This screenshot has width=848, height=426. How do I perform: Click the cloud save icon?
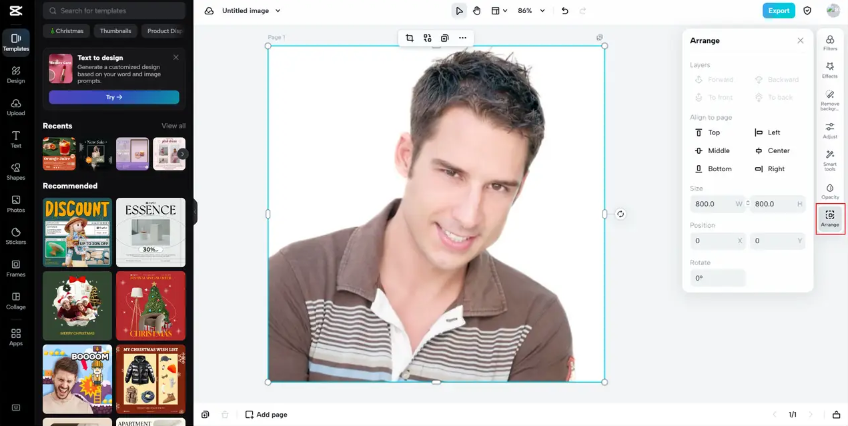click(x=209, y=11)
